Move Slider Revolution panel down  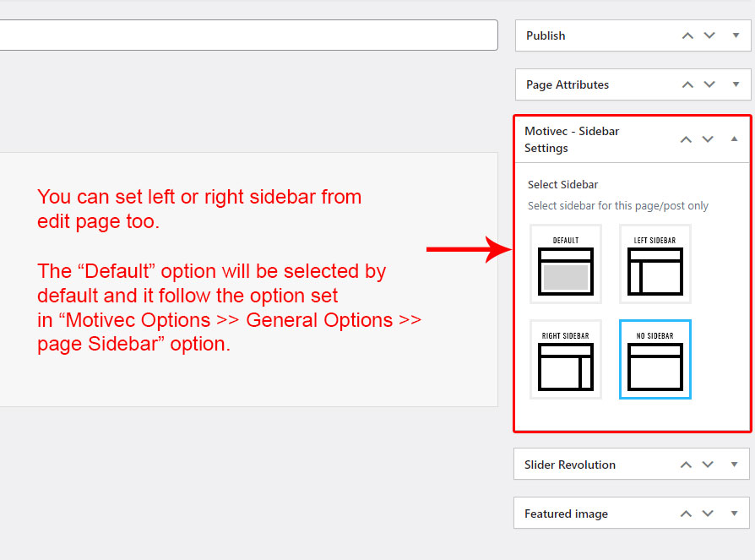tap(708, 465)
